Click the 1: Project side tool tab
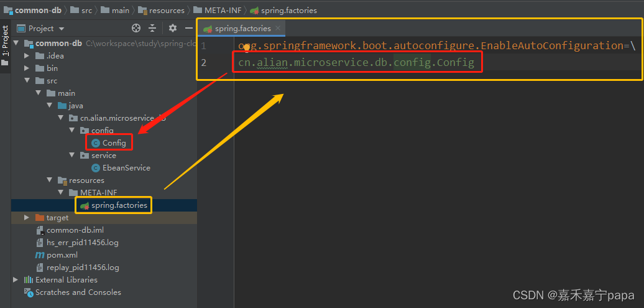Screen dimensions: 644x308 tap(5, 40)
